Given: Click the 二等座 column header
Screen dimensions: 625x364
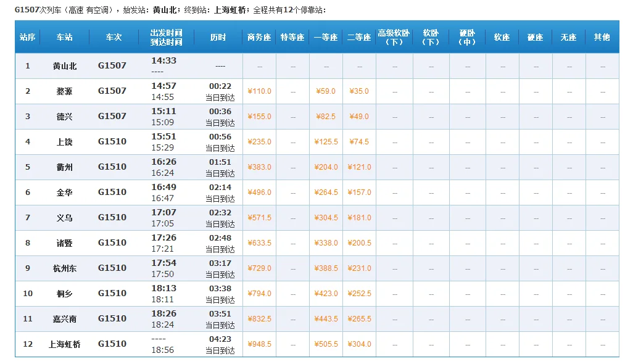Looking at the screenshot, I should coord(359,37).
